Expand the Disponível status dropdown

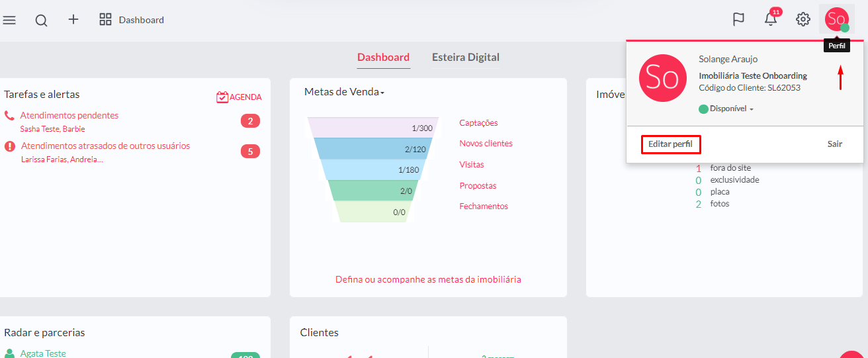[726, 109]
